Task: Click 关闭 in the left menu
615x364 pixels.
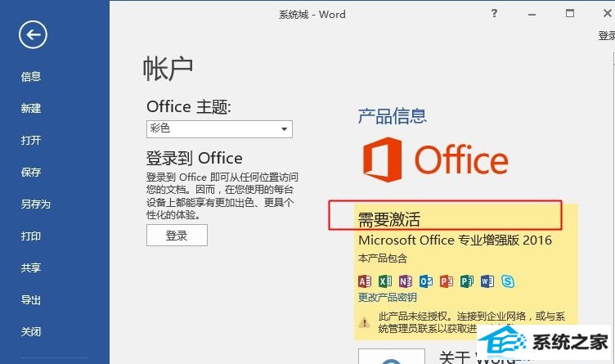Action: (x=31, y=332)
